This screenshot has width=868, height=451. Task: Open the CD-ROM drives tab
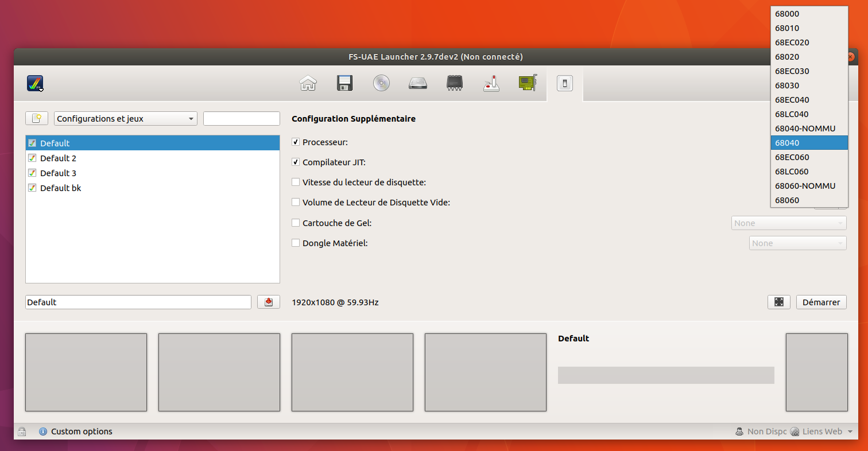(x=381, y=84)
